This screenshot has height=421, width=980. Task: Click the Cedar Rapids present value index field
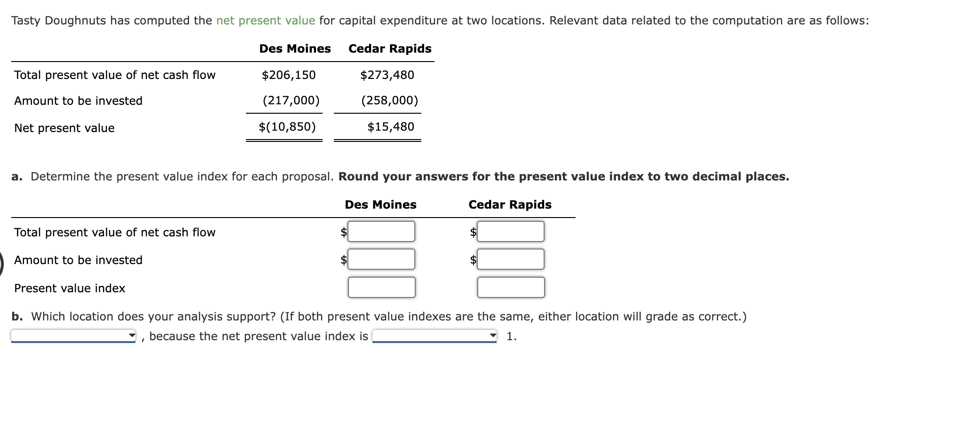point(510,288)
